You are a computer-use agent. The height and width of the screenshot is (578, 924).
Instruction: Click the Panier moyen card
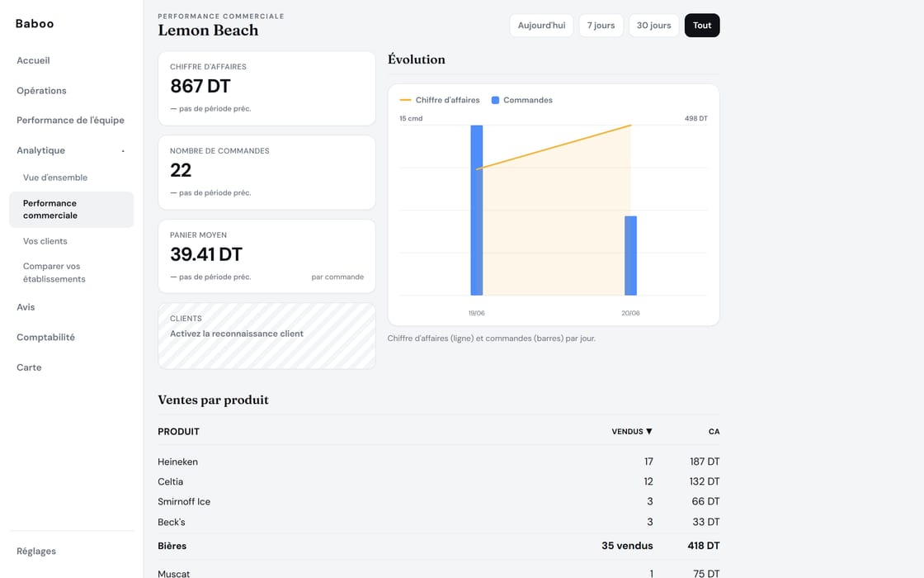[x=266, y=257]
